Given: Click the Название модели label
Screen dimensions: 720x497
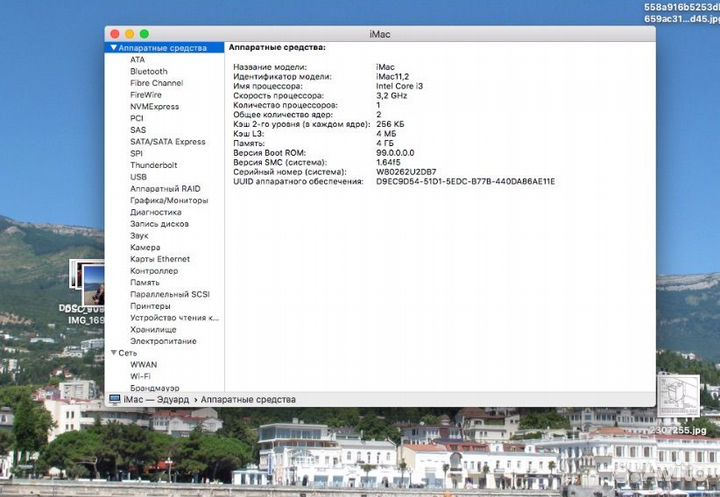Looking at the screenshot, I should point(270,67).
